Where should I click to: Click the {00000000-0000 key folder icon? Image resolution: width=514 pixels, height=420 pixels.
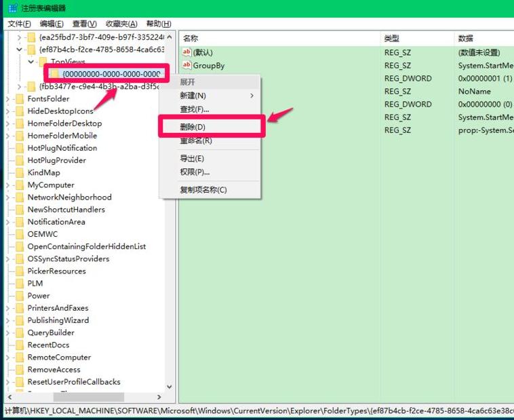point(55,74)
